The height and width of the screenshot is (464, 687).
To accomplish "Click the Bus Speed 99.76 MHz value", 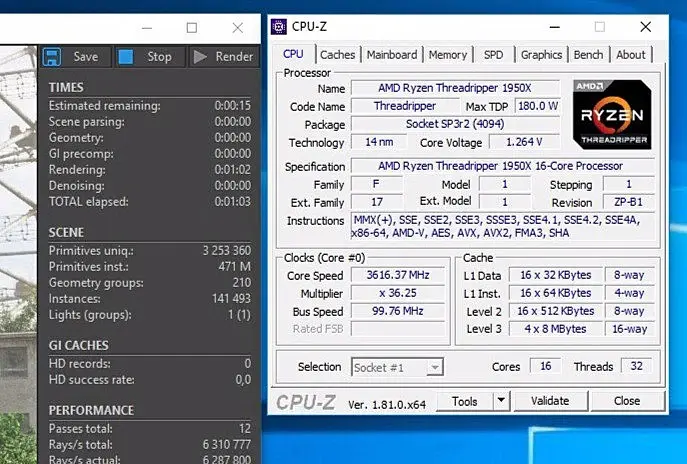I will coord(398,311).
